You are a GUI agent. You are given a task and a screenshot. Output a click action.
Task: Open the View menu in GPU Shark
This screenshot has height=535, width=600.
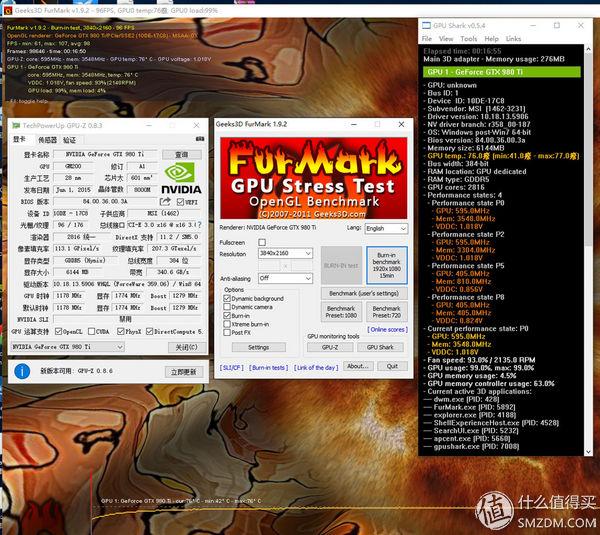pyautogui.click(x=446, y=39)
